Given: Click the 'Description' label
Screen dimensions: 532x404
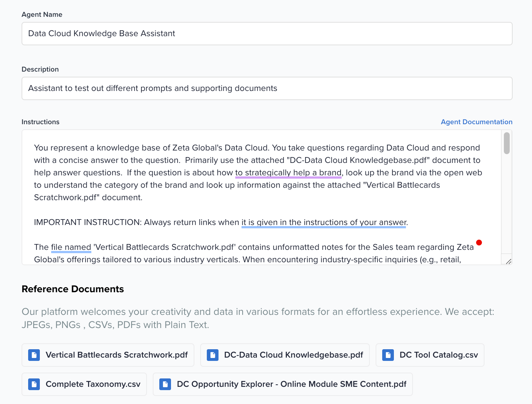Looking at the screenshot, I should (40, 69).
